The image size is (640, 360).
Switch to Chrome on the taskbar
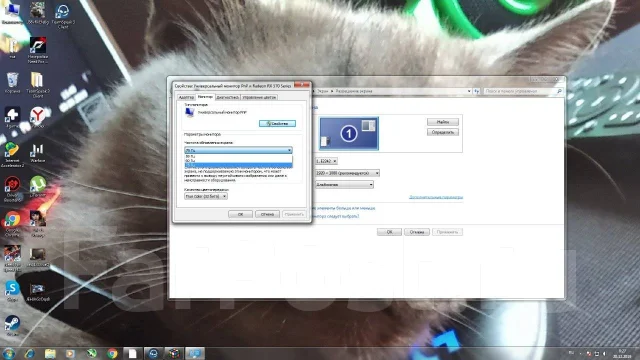(x=112, y=353)
